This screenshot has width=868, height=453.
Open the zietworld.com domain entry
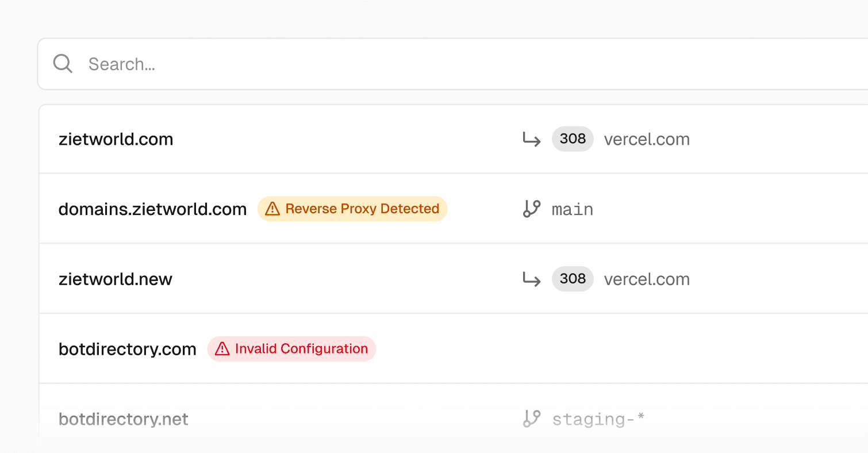click(x=116, y=139)
